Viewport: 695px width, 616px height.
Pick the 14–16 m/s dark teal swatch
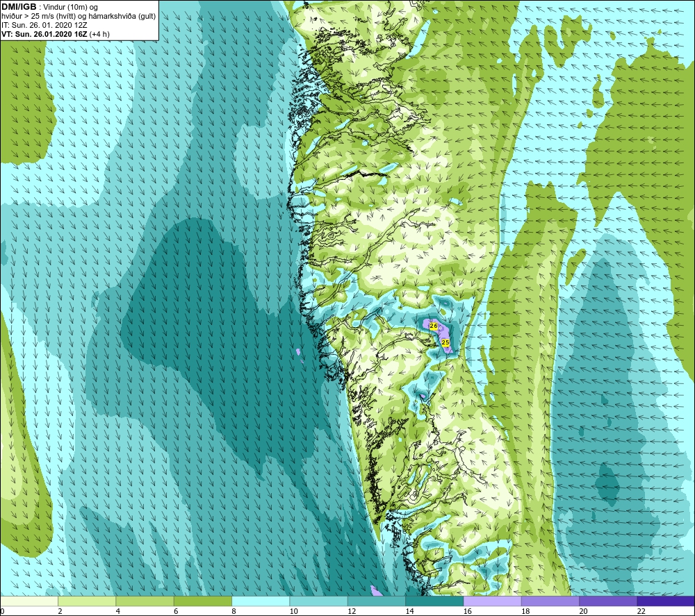434,601
